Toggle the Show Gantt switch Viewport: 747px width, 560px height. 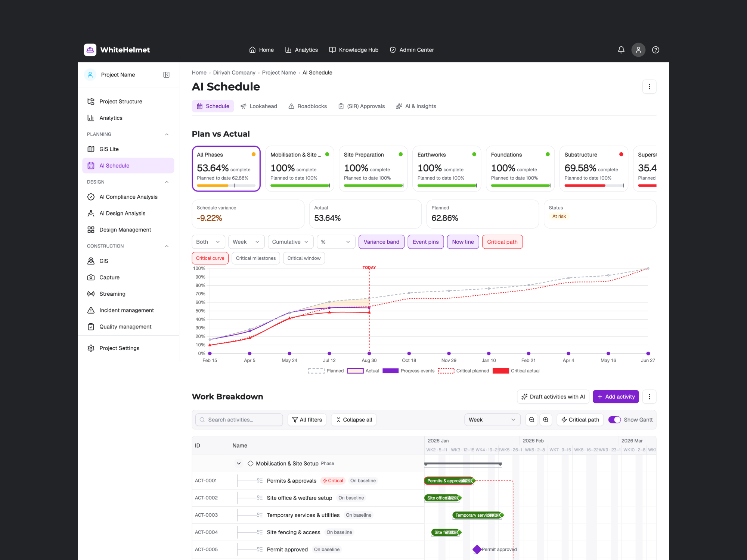[614, 420]
